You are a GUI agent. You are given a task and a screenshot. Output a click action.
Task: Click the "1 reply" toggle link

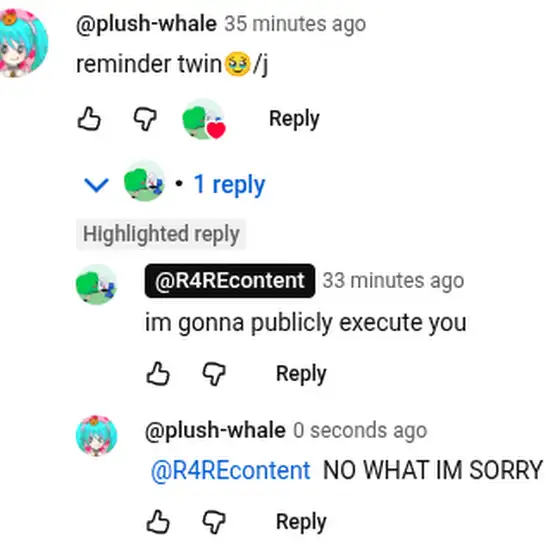tap(229, 185)
